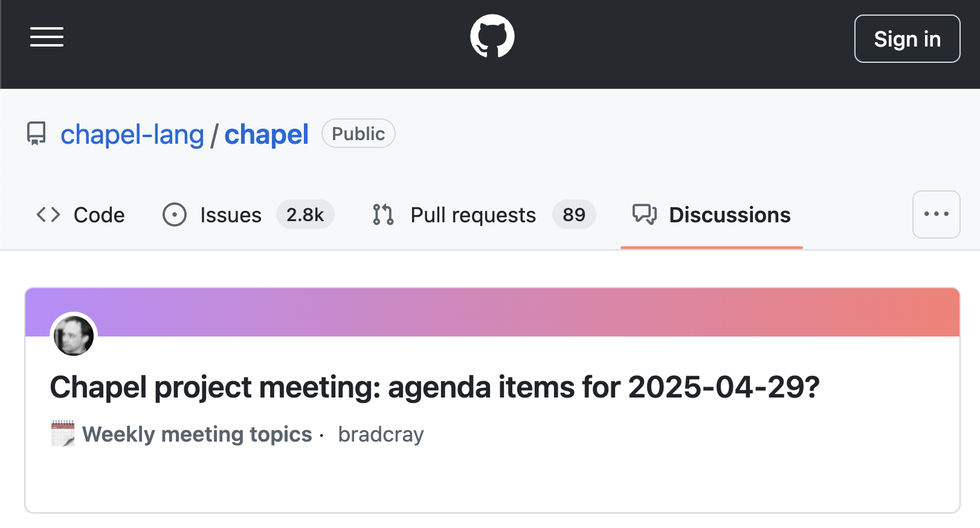Click the Issues circle-dot icon

[175, 214]
